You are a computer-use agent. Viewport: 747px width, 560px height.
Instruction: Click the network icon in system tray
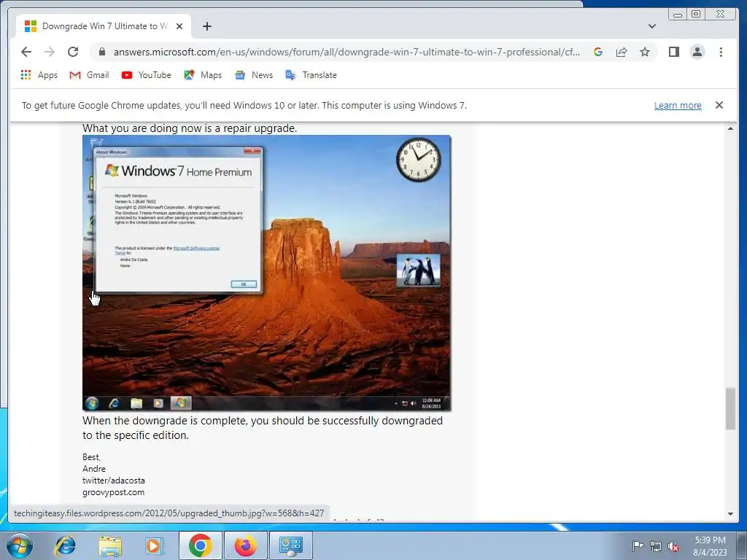click(x=656, y=546)
